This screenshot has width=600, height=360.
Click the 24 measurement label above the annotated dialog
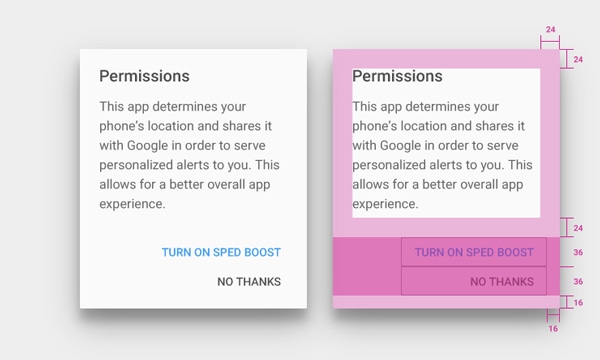click(x=551, y=29)
